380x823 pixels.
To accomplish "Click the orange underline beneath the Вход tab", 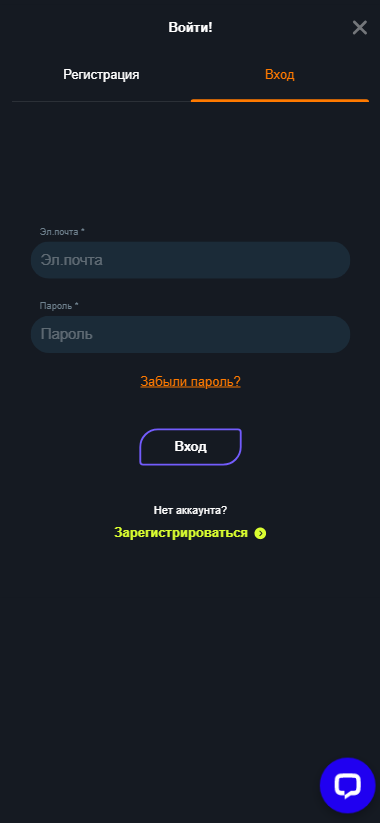I will (280, 100).
